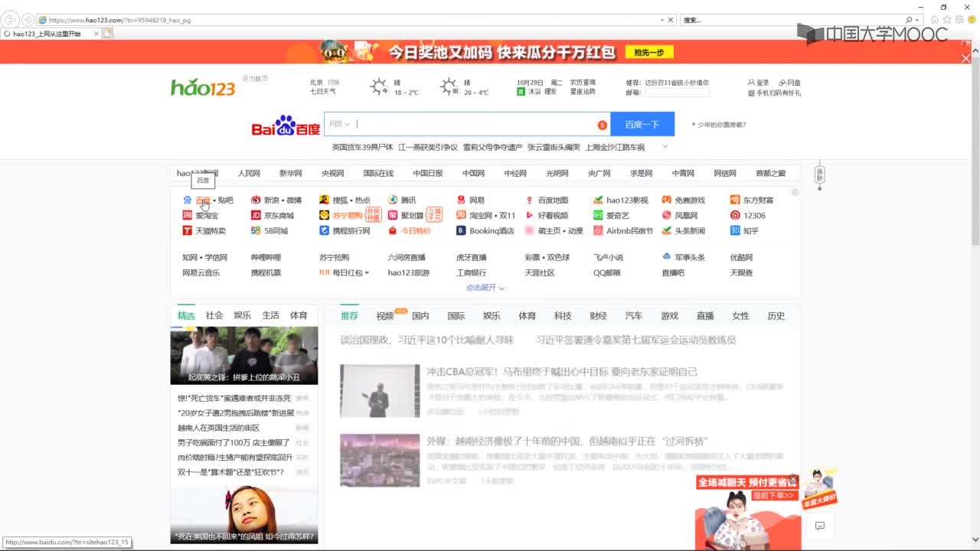This screenshot has width=980, height=551.
Task: Select the 推荐 news tab
Action: tap(349, 315)
